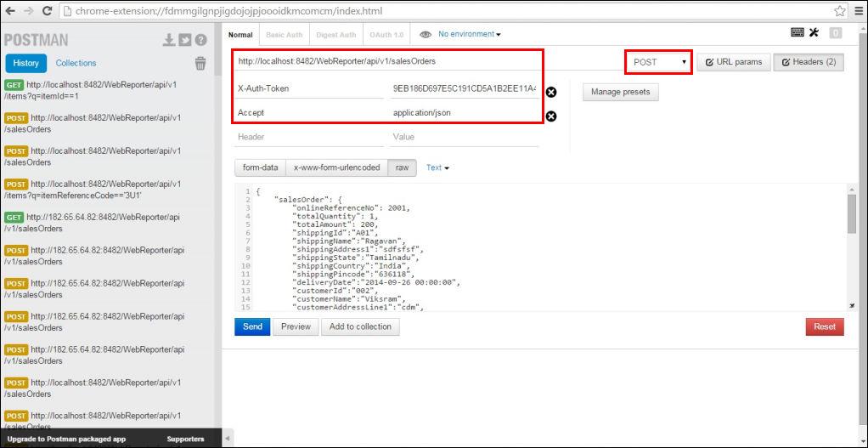
Task: Switch to the History tab
Action: coord(26,63)
